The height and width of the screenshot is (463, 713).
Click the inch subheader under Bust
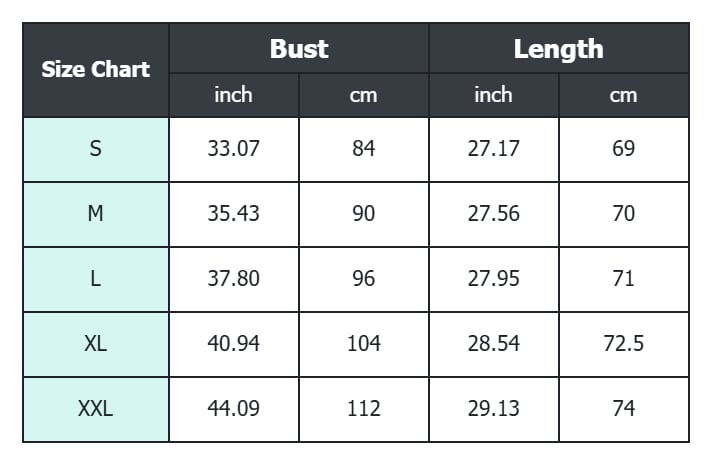tap(234, 95)
